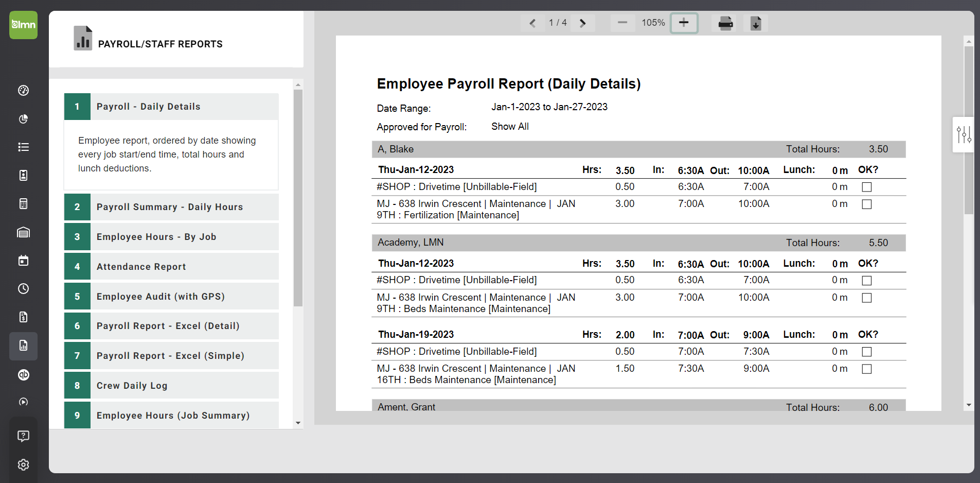980x483 pixels.
Task: Select Payroll - Daily Details report
Action: point(171,107)
